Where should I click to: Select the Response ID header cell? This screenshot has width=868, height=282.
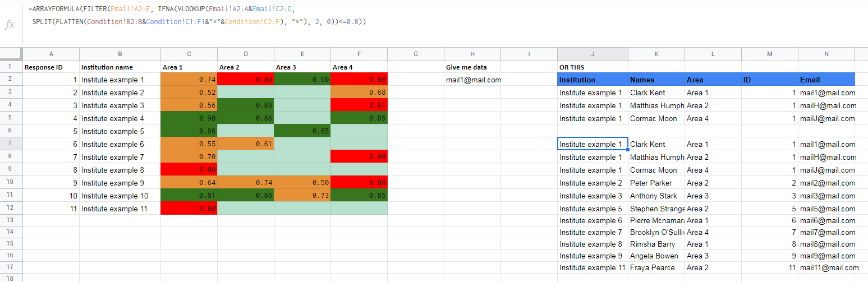51,67
